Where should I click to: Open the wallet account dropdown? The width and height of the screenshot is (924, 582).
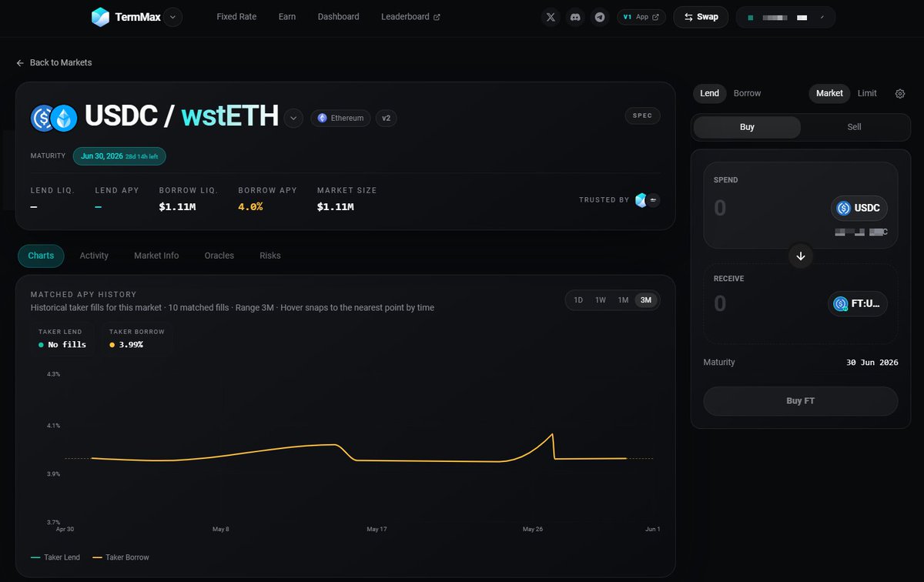(x=785, y=17)
